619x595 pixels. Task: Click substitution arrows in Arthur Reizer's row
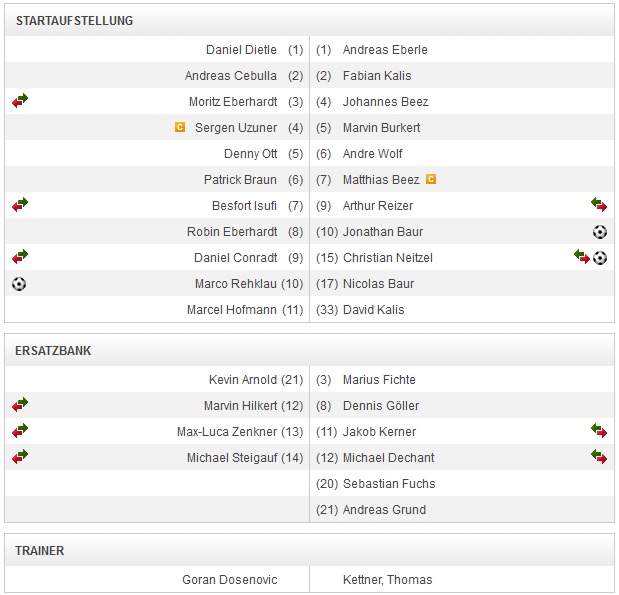click(x=599, y=205)
